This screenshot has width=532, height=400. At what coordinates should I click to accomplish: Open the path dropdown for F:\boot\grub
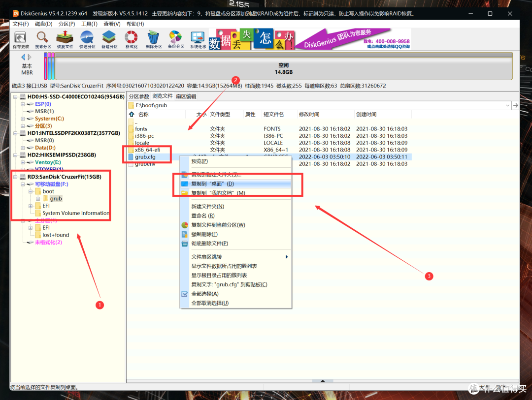(508, 105)
